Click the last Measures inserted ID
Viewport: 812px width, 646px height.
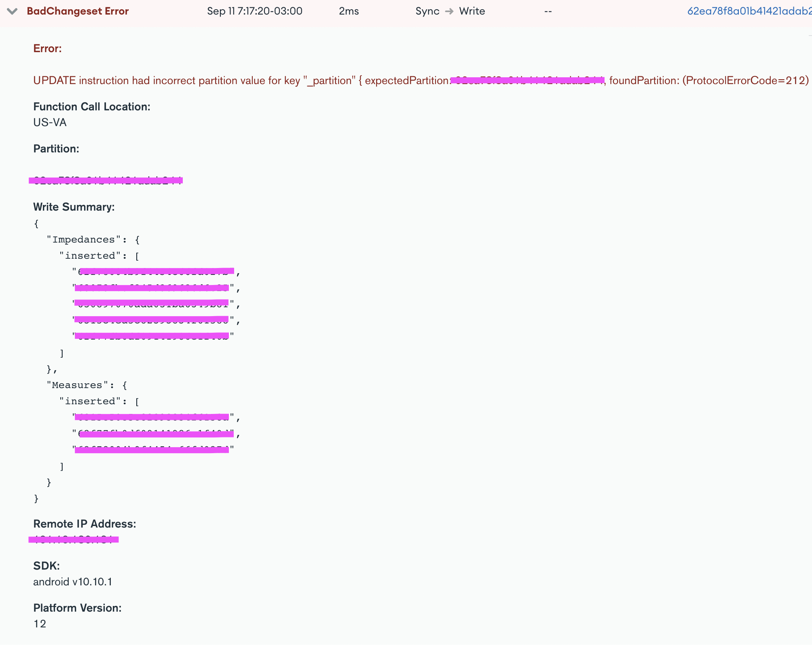tap(152, 450)
